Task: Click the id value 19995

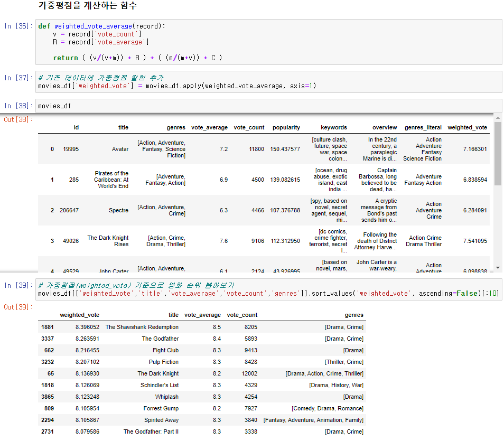Action: 71,149
